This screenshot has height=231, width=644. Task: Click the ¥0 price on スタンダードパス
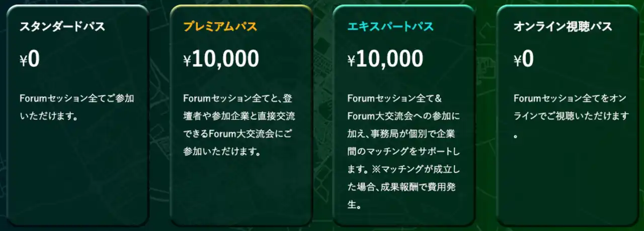(29, 59)
